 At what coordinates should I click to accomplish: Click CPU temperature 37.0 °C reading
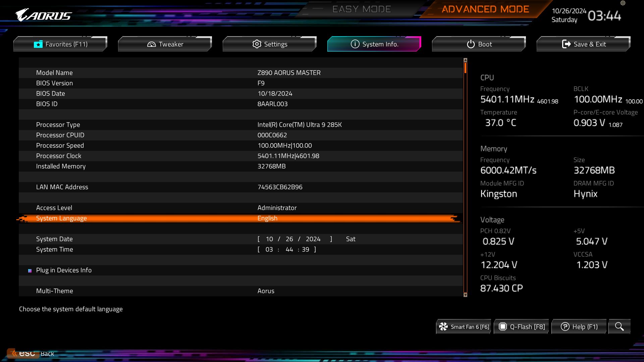(500, 123)
